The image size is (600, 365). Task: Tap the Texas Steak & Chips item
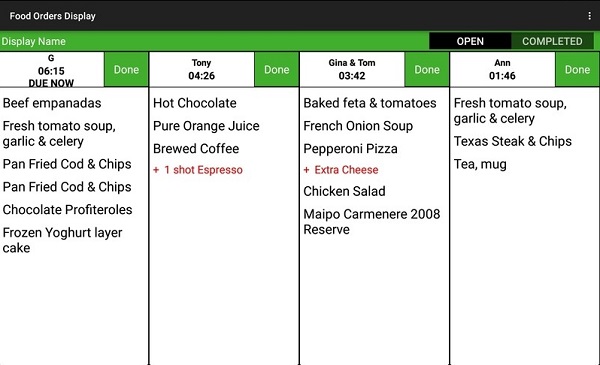[513, 141]
